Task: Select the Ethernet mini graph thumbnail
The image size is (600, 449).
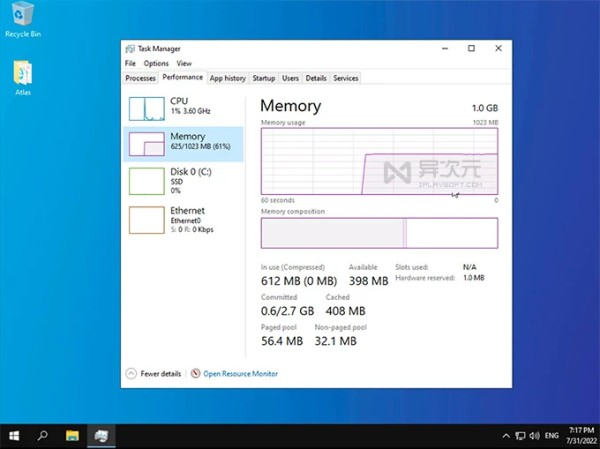Action: pos(147,220)
